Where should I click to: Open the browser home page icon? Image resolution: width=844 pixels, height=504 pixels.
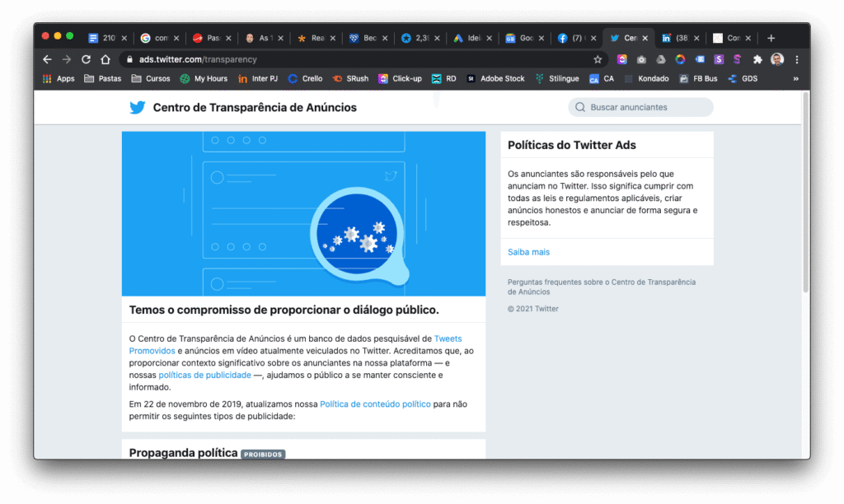coord(105,59)
